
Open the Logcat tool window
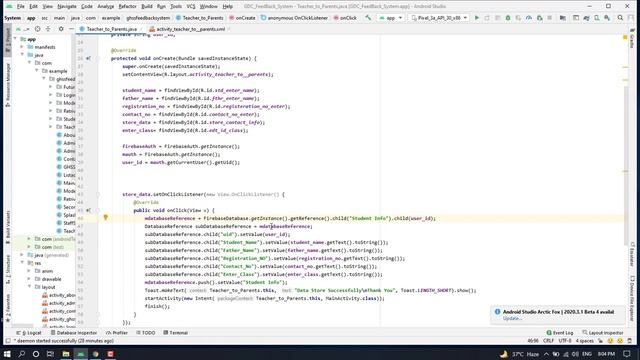point(29,333)
